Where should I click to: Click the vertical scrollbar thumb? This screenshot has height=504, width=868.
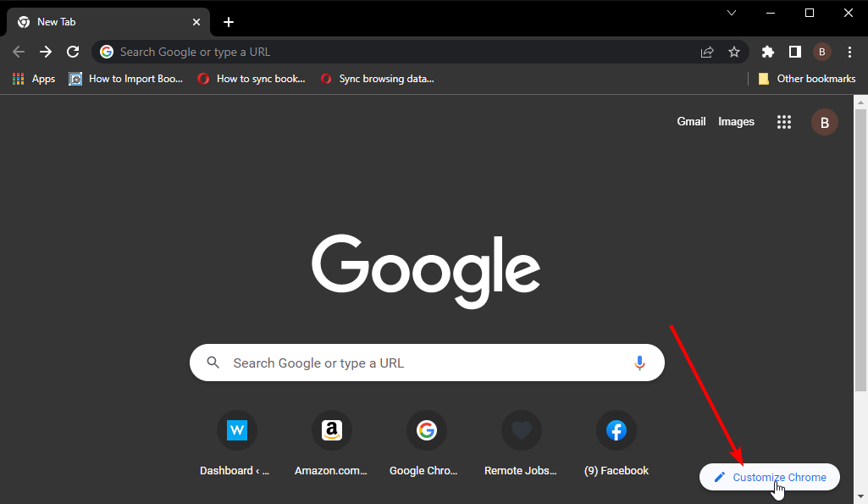coord(860,251)
